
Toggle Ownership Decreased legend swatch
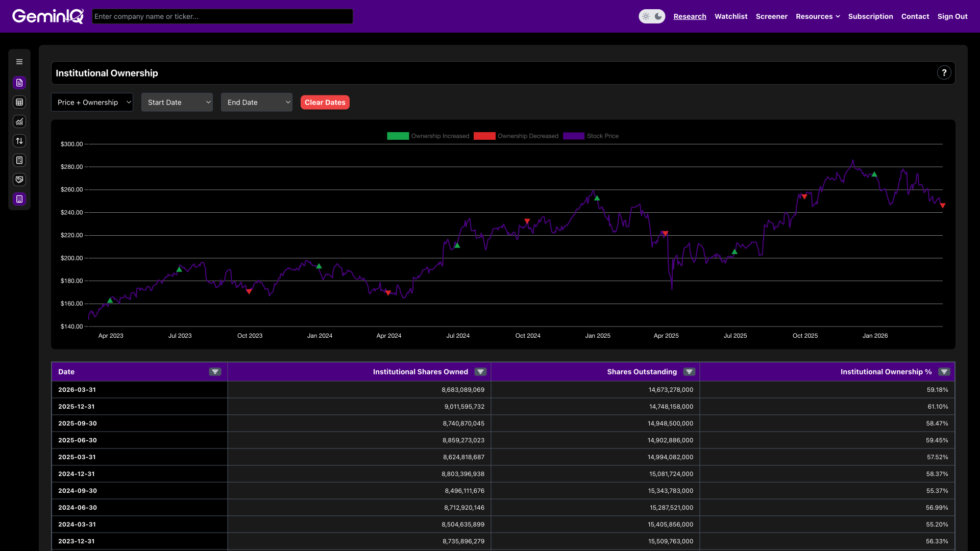[484, 136]
